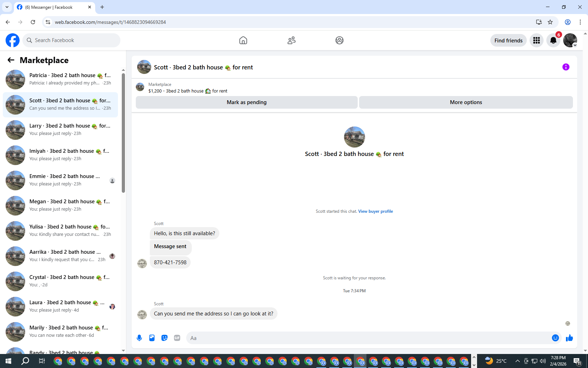The height and width of the screenshot is (368, 588).
Task: Open Crystal's conversation in list
Action: (x=60, y=281)
